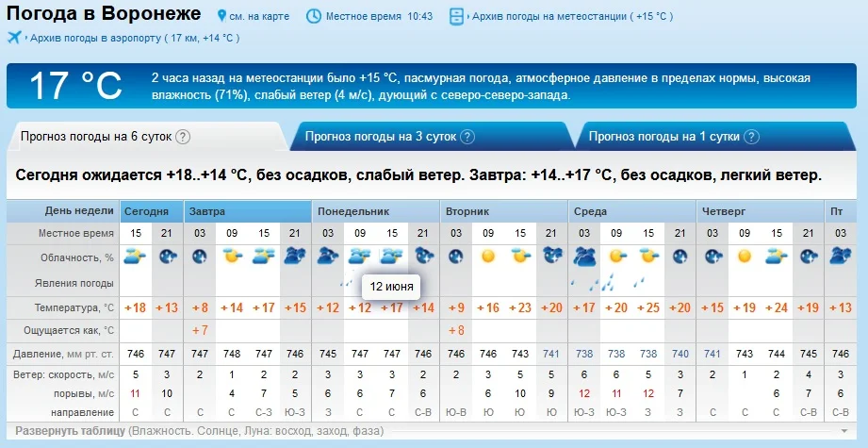This screenshot has width=868, height=448.
Task: Click feels-like value '+7' for Завтра 03:00
Action: pos(199,331)
